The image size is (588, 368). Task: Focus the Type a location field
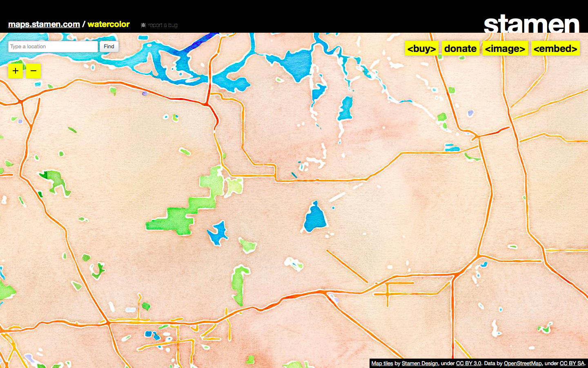coord(53,47)
